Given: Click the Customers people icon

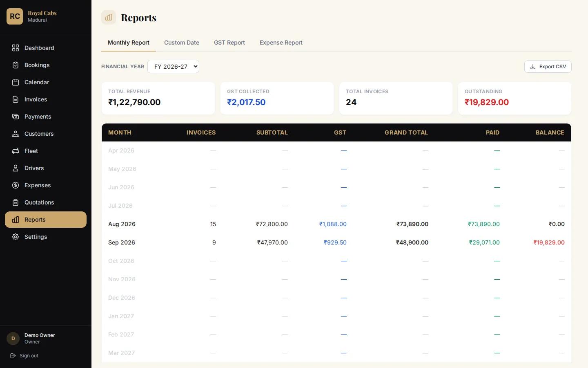Looking at the screenshot, I should point(16,134).
